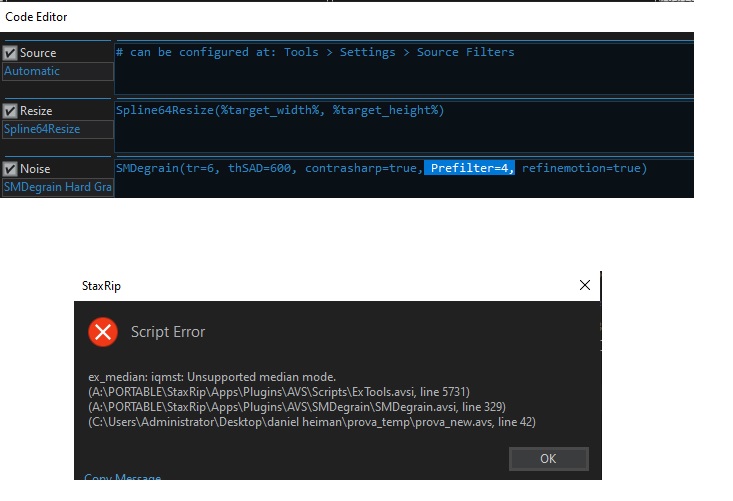Screen dimensions: 733x501
Task: Click the prova_new.avs line 42 text
Action: [312, 422]
